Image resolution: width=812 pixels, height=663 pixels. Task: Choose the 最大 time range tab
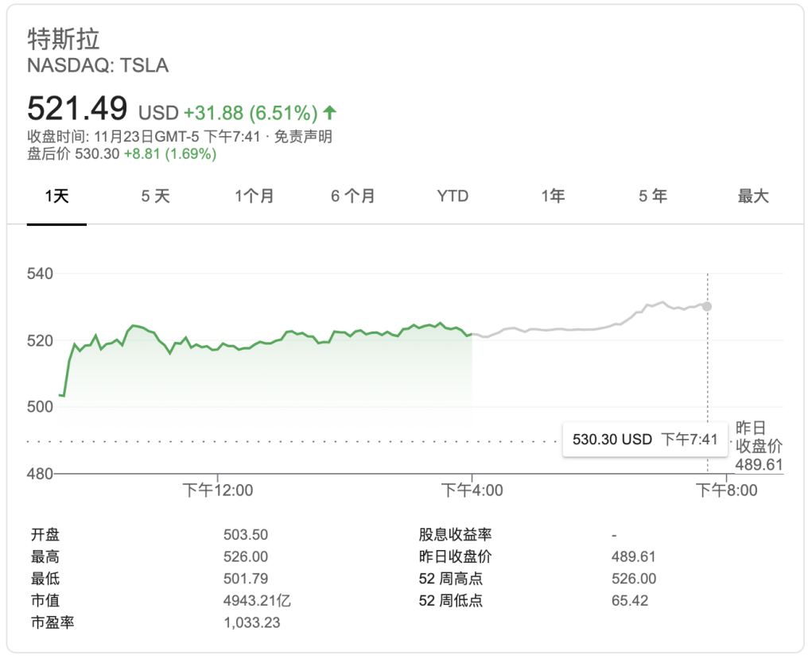pos(753,196)
